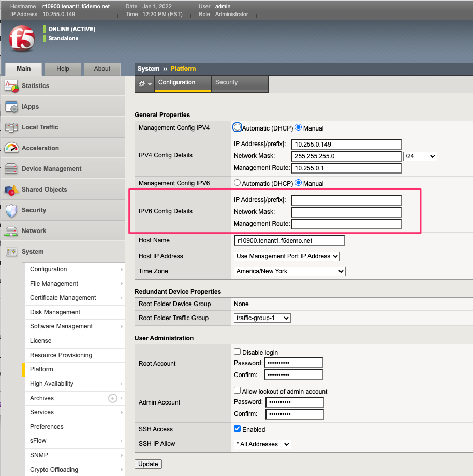
Task: Click the IPV6 IP Address field
Action: tap(347, 200)
